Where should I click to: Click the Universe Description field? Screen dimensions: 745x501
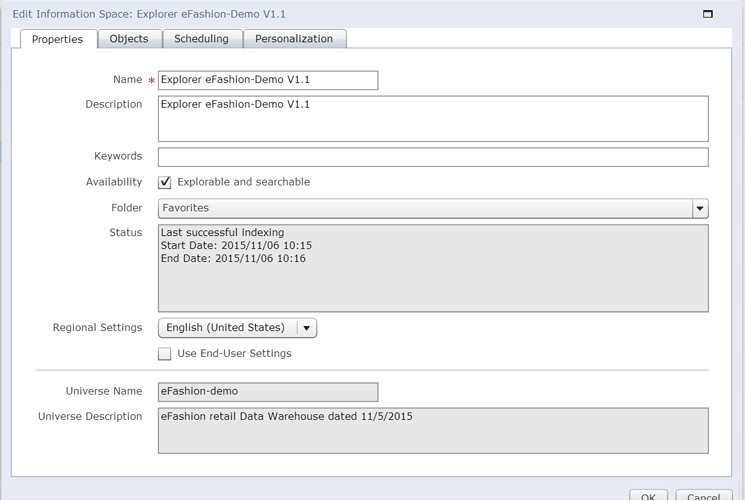pyautogui.click(x=433, y=430)
